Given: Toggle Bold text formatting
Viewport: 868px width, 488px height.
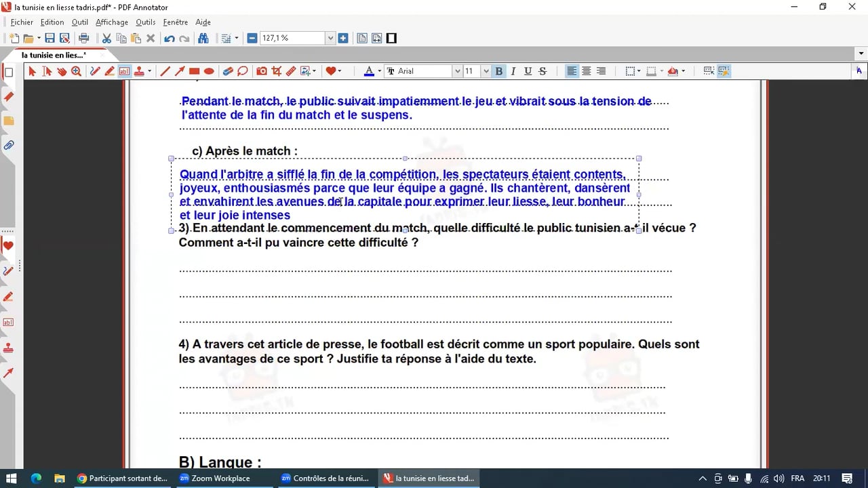Looking at the screenshot, I should [x=499, y=71].
